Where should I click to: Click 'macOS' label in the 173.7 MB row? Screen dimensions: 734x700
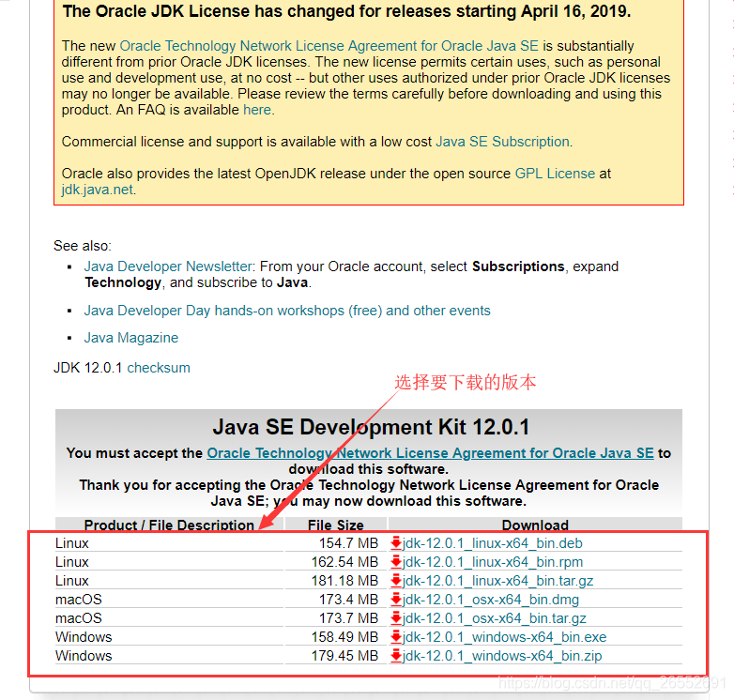79,618
